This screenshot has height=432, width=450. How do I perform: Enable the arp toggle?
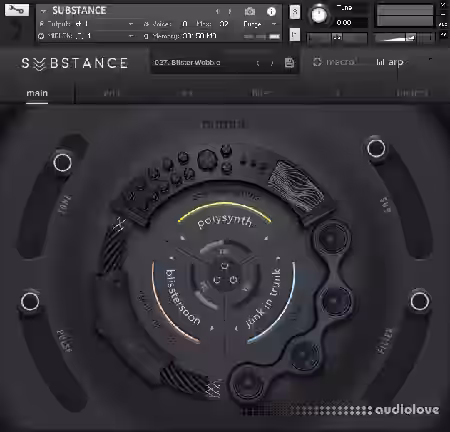(x=390, y=62)
